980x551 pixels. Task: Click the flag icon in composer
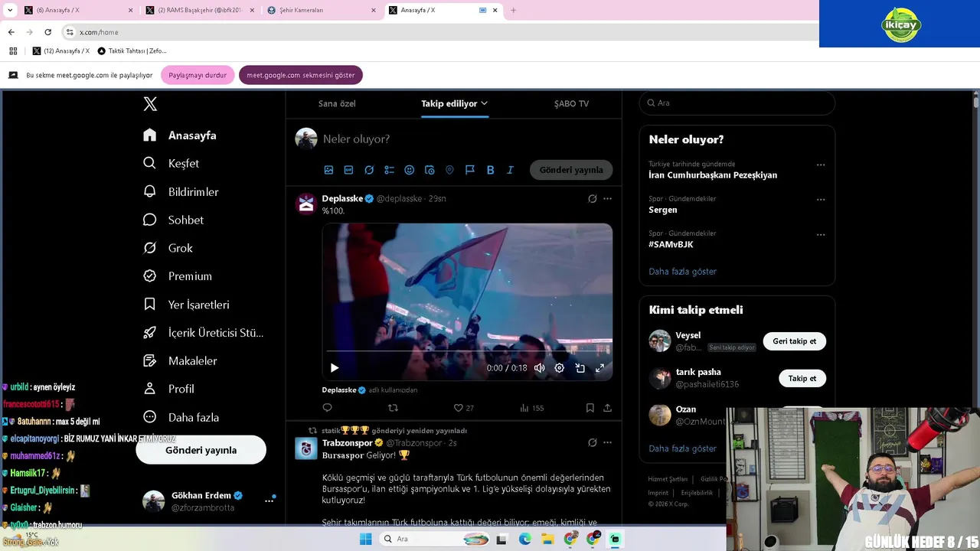[x=470, y=170]
